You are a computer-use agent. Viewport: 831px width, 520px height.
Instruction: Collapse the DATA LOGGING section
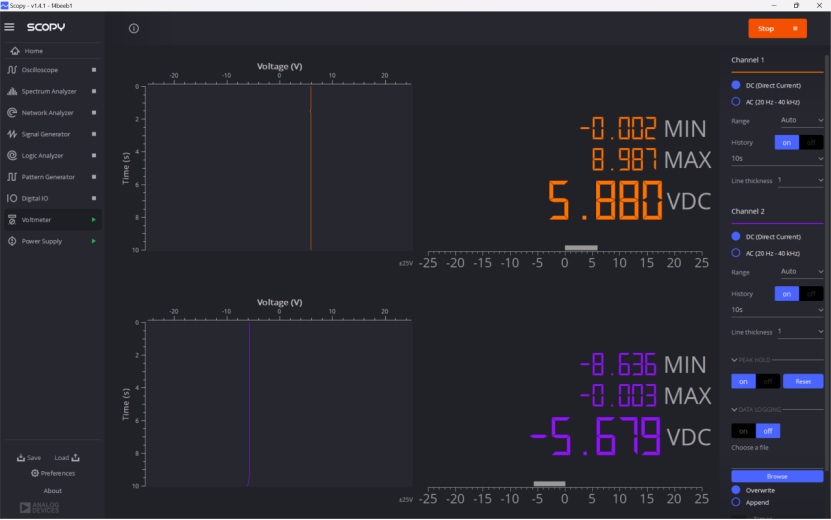[734, 410]
